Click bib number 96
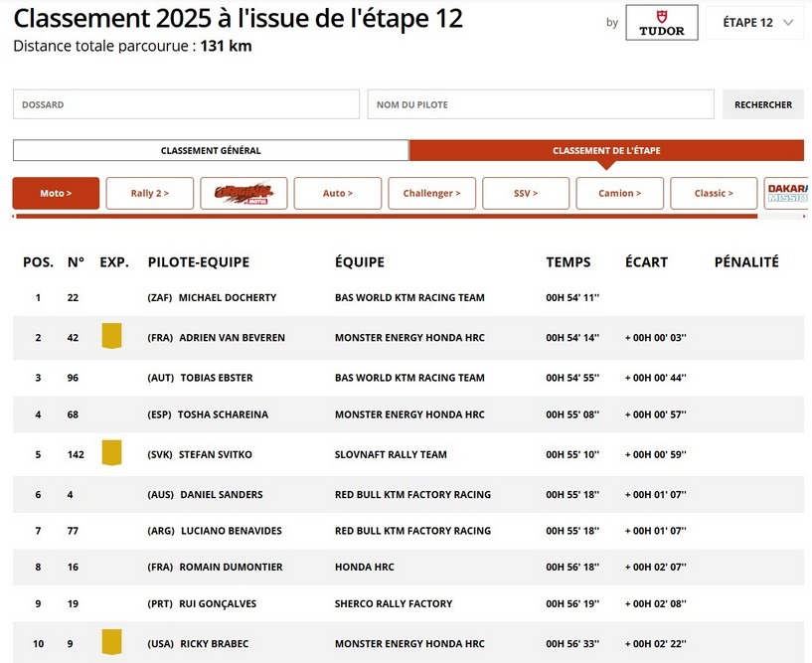Viewport: 812px width, 663px height. (73, 378)
